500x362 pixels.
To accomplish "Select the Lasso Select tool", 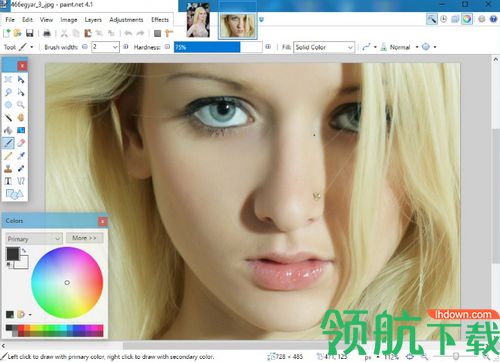I will pyautogui.click(x=8, y=92).
